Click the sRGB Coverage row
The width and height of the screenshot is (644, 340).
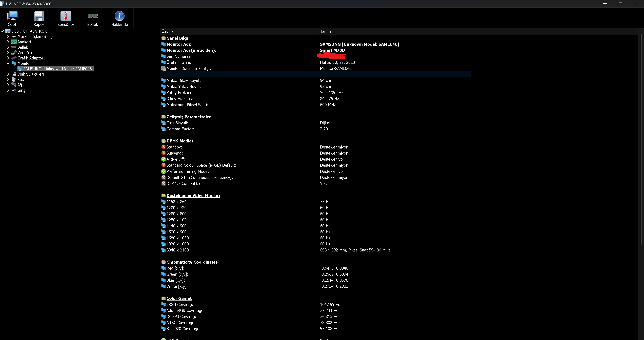pos(315,305)
